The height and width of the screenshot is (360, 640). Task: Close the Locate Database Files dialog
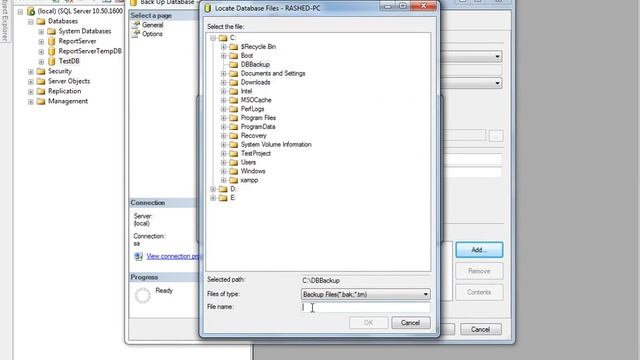[423, 6]
